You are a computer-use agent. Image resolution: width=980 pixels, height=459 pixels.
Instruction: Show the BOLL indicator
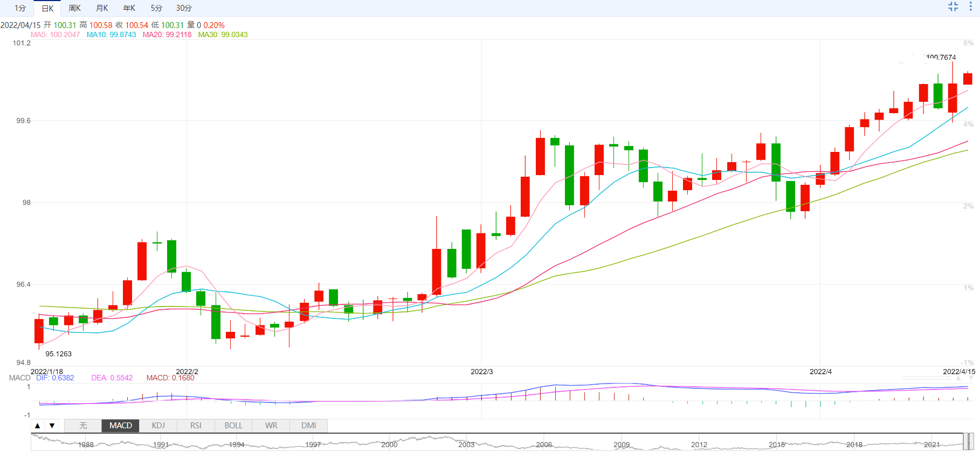(x=233, y=426)
